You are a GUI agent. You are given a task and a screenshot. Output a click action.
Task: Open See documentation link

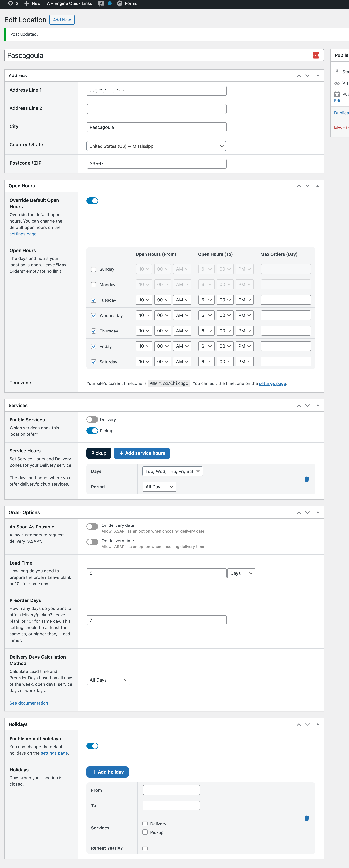29,703
